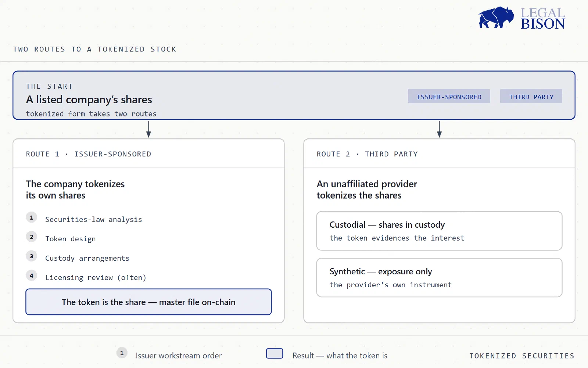Click the "ROUTE 1 · ISSUER-SPONSORED" header
Screen dimensions: 588x368
click(88, 154)
